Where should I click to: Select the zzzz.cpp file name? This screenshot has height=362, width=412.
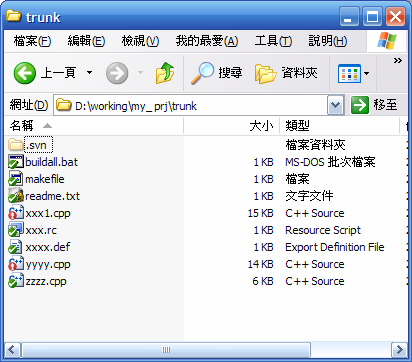[x=46, y=282]
